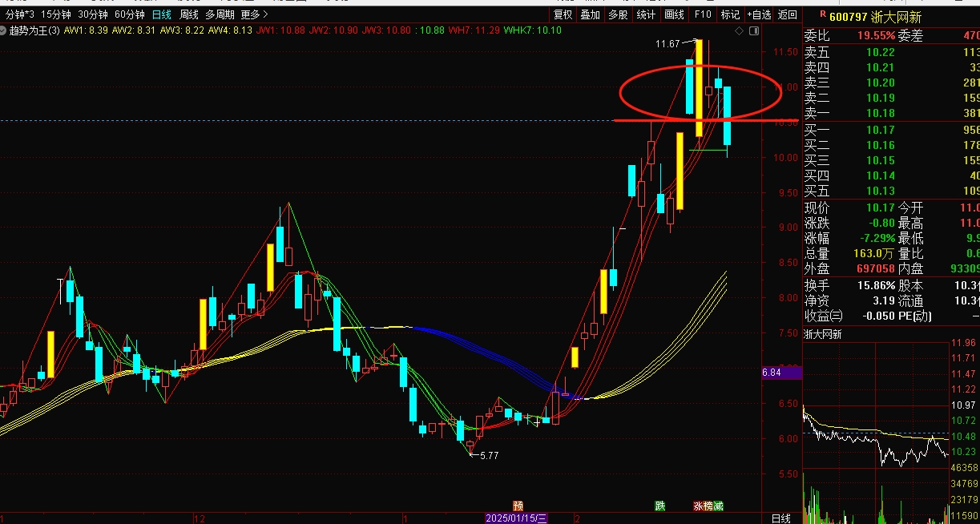
Task: Click the 涨跌 -0.80 value
Action: click(881, 223)
